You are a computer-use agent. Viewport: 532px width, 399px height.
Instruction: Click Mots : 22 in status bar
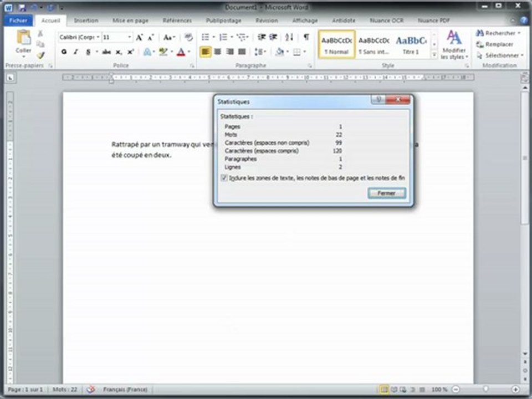65,390
